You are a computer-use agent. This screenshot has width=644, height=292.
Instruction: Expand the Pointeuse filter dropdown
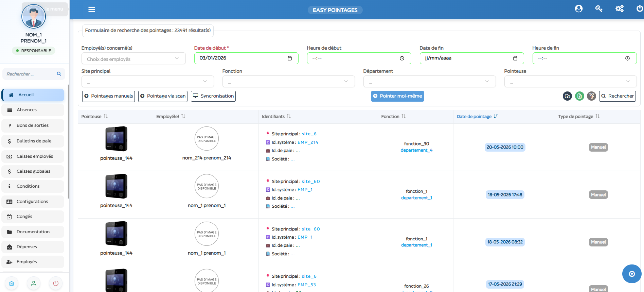coord(571,82)
